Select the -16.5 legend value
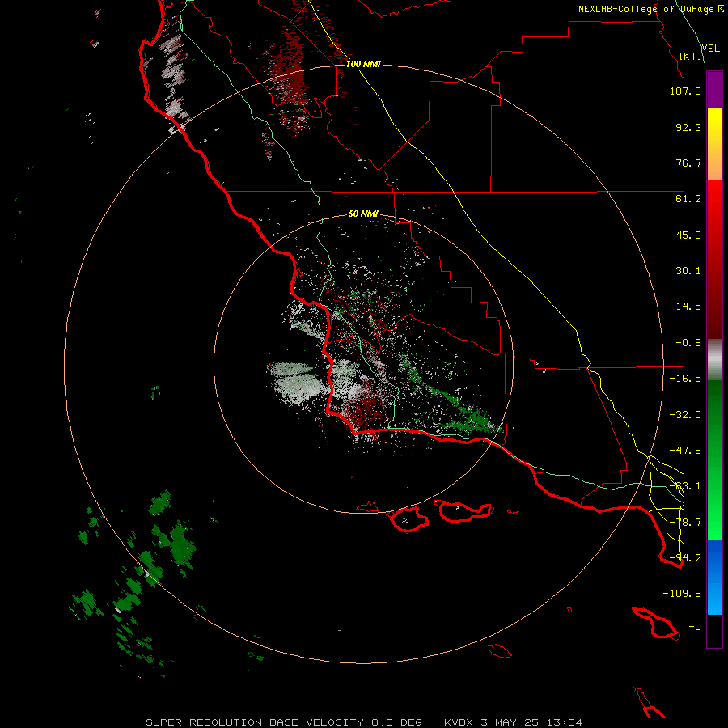 pyautogui.click(x=685, y=379)
